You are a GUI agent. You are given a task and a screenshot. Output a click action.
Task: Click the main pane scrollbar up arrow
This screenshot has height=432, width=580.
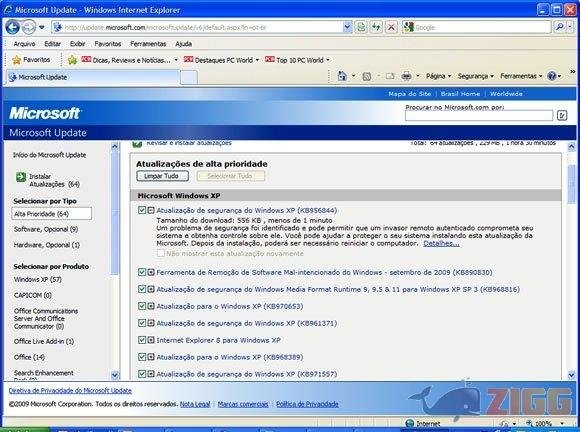pyautogui.click(x=571, y=147)
